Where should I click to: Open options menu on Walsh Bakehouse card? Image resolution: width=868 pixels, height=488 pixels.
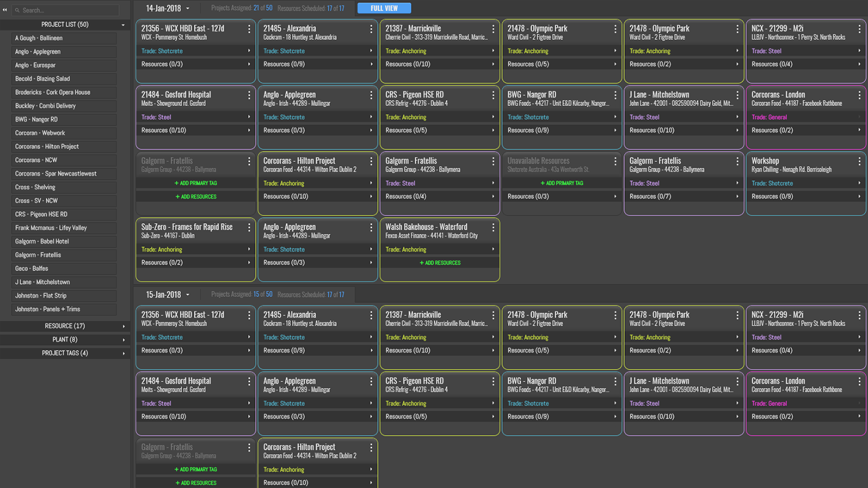(x=493, y=227)
